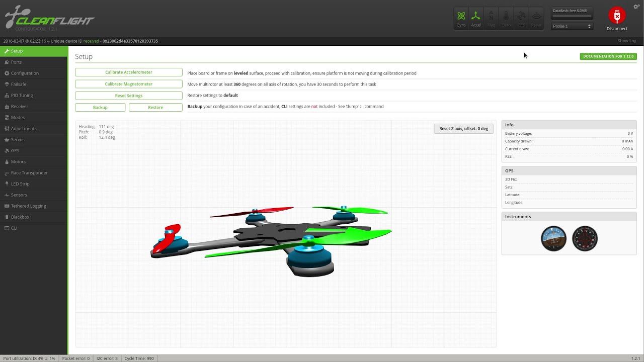The image size is (644, 362).
Task: Click the artificial horizon instrument gauge
Action: click(x=553, y=238)
